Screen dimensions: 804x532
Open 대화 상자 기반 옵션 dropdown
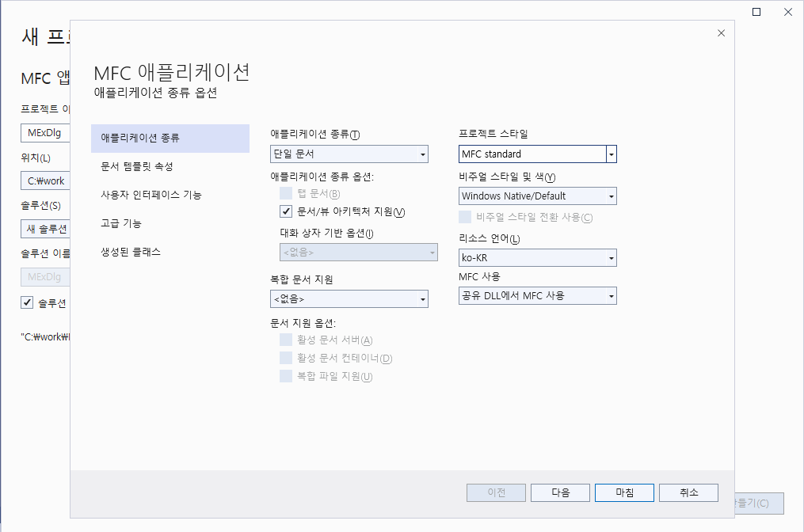tap(359, 253)
